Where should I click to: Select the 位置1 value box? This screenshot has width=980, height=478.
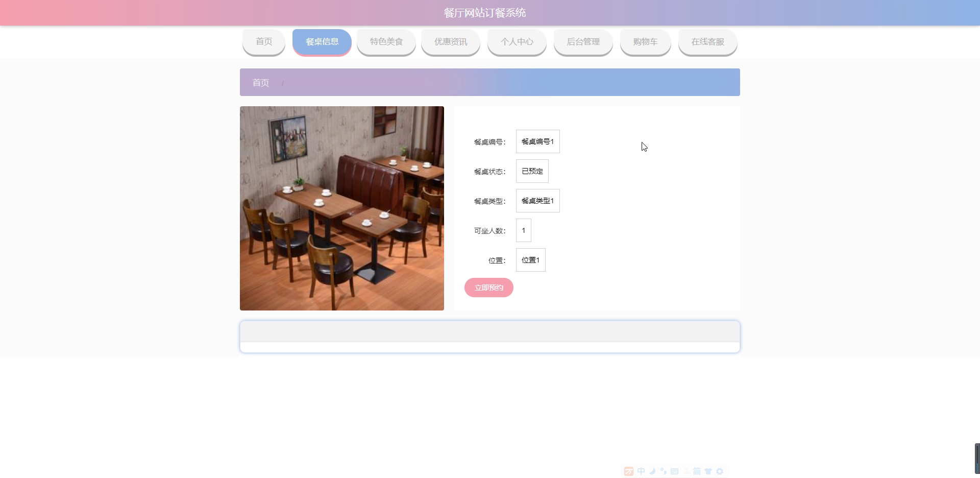pyautogui.click(x=531, y=260)
